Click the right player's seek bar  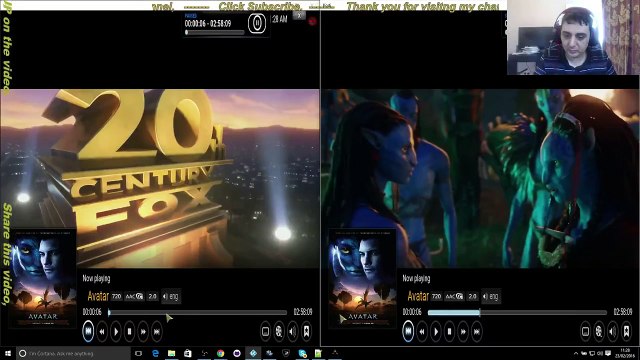(x=518, y=313)
